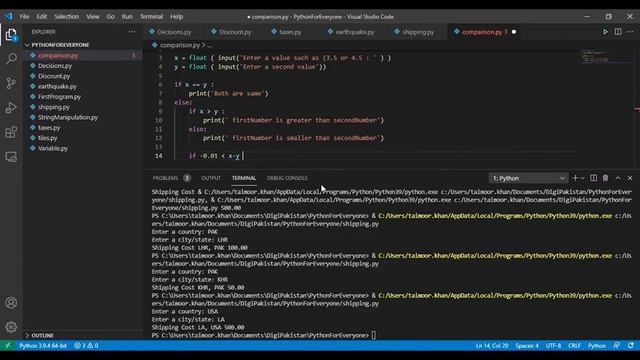Open Explorer panel More Actions ellipsis

click(131, 31)
